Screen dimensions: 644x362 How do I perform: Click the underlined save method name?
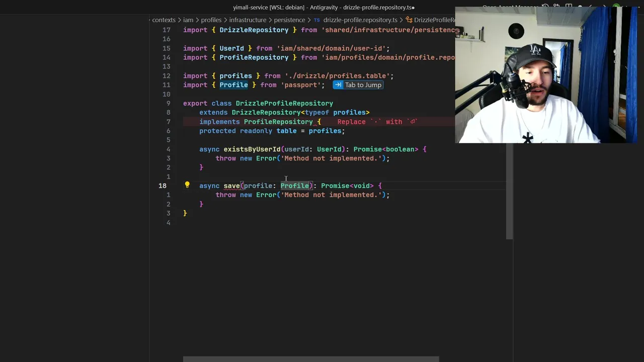click(232, 186)
